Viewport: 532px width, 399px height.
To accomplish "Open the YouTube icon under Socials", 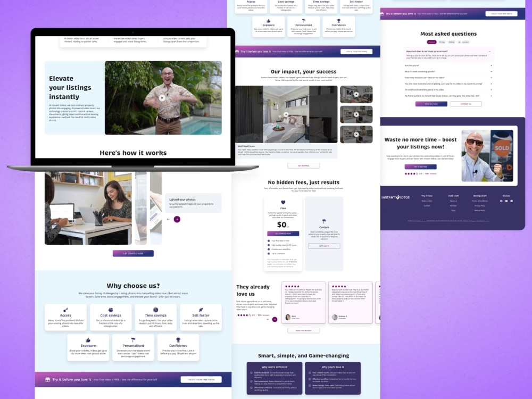I will [506, 201].
